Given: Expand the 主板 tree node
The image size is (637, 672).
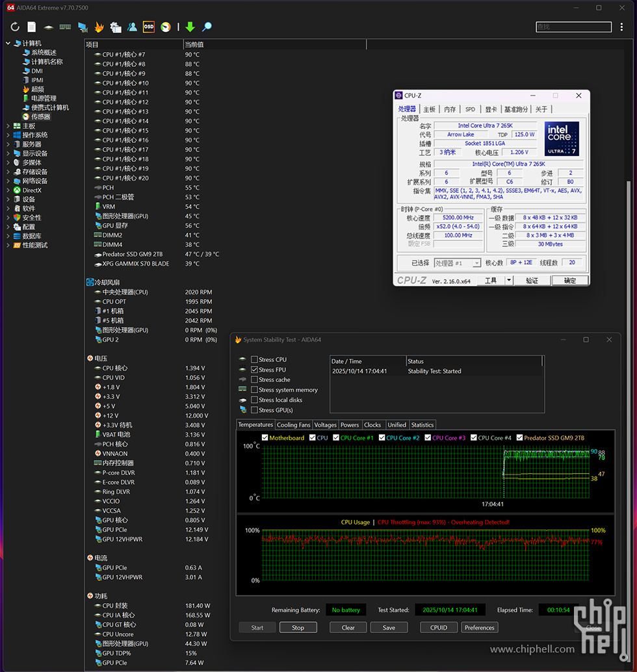Looking at the screenshot, I should [x=8, y=126].
